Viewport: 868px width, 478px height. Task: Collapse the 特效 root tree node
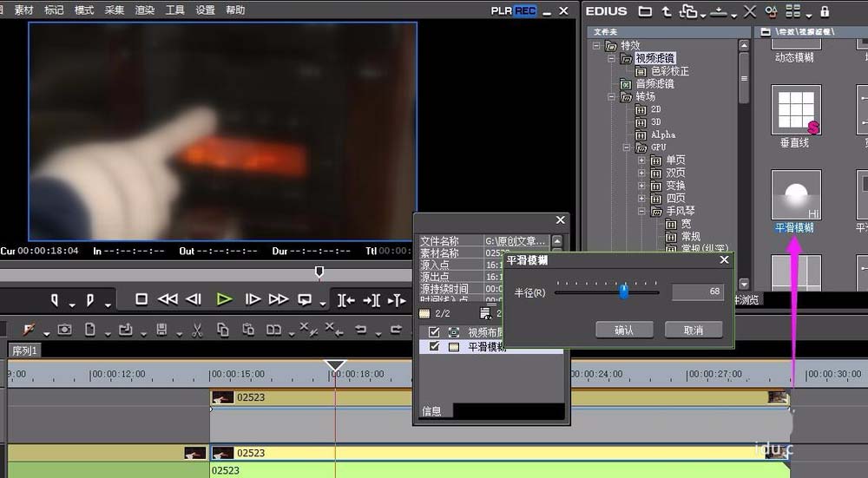click(596, 45)
